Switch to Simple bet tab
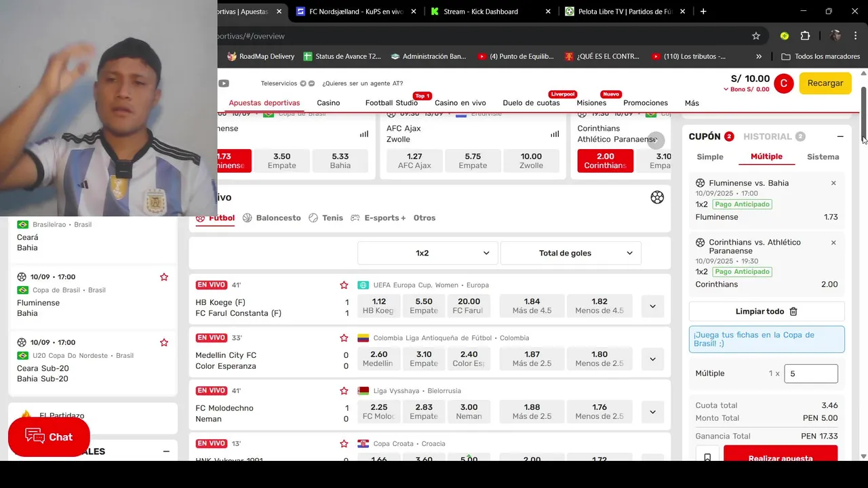The image size is (868, 488). 710,157
